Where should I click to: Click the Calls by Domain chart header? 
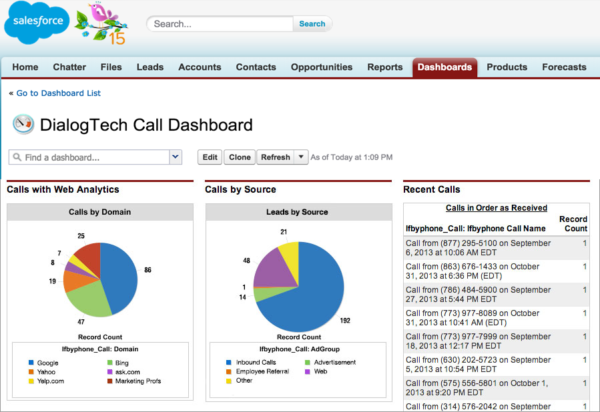(x=100, y=212)
